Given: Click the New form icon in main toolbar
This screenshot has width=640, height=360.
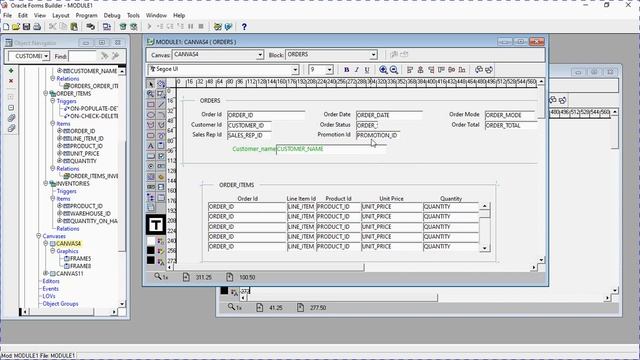Looking at the screenshot, I should coord(6,27).
